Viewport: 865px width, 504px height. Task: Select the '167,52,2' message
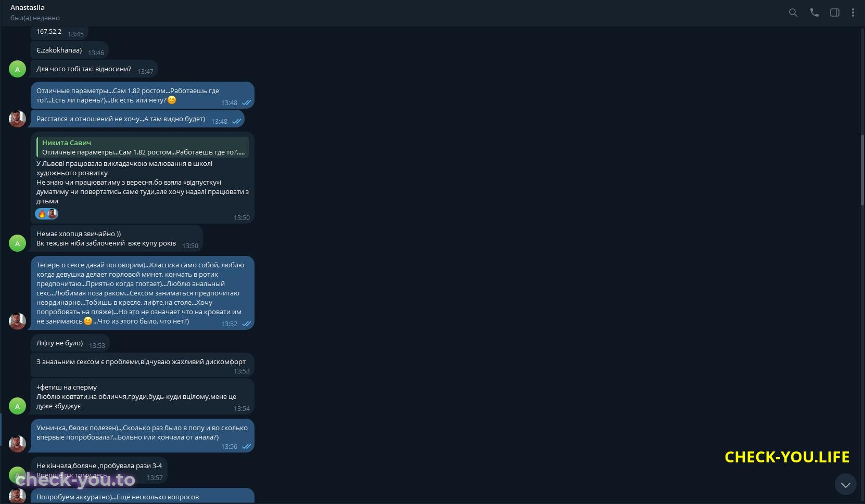click(x=59, y=32)
